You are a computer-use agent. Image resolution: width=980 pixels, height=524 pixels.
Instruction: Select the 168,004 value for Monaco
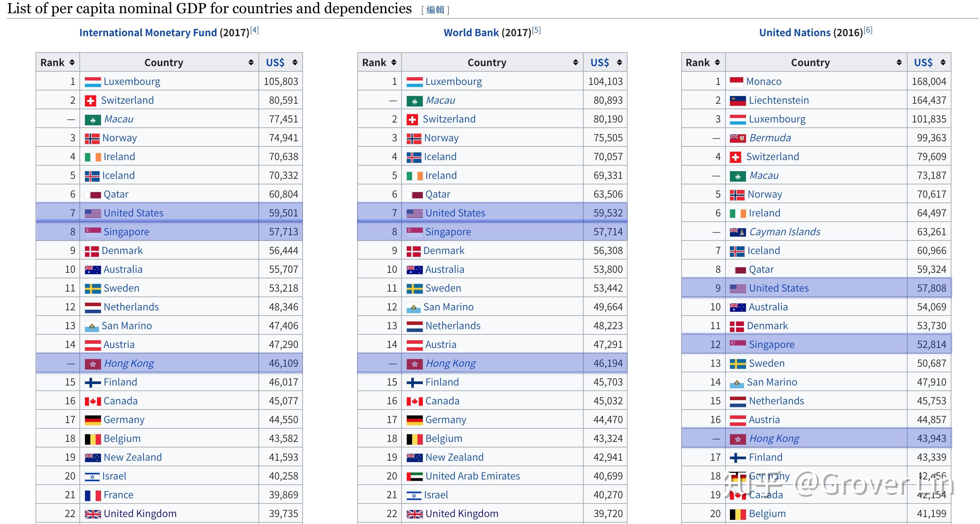pyautogui.click(x=929, y=82)
